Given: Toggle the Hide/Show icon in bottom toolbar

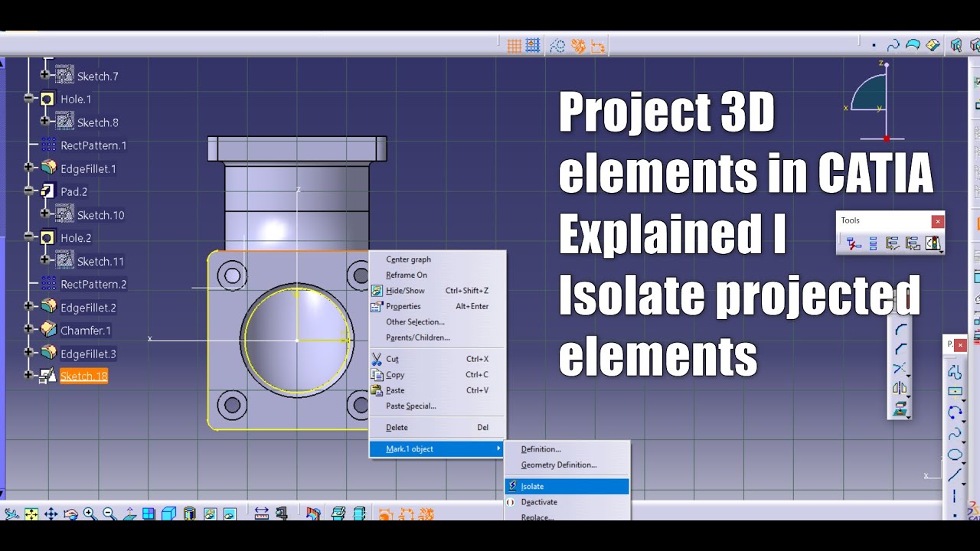Looking at the screenshot, I should 210,514.
